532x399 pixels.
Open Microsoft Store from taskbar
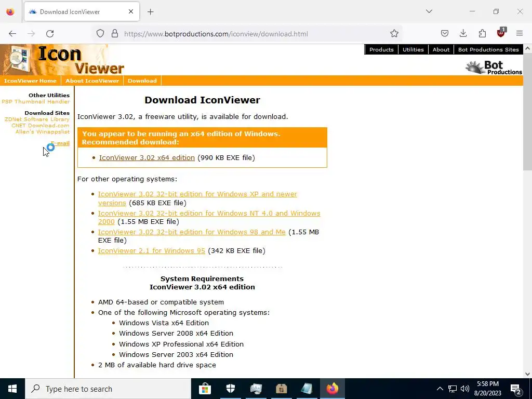[205, 389]
